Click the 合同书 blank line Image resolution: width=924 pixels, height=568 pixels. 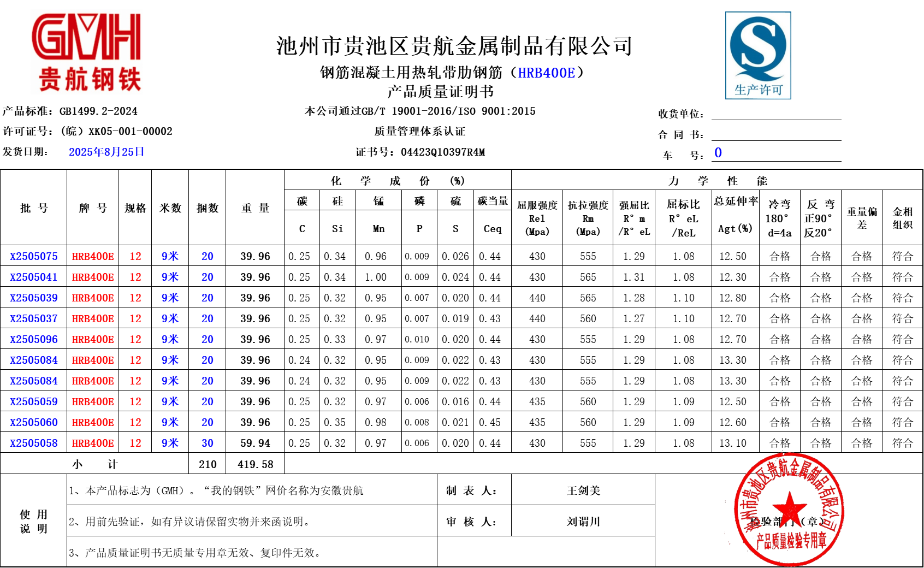tap(775, 134)
